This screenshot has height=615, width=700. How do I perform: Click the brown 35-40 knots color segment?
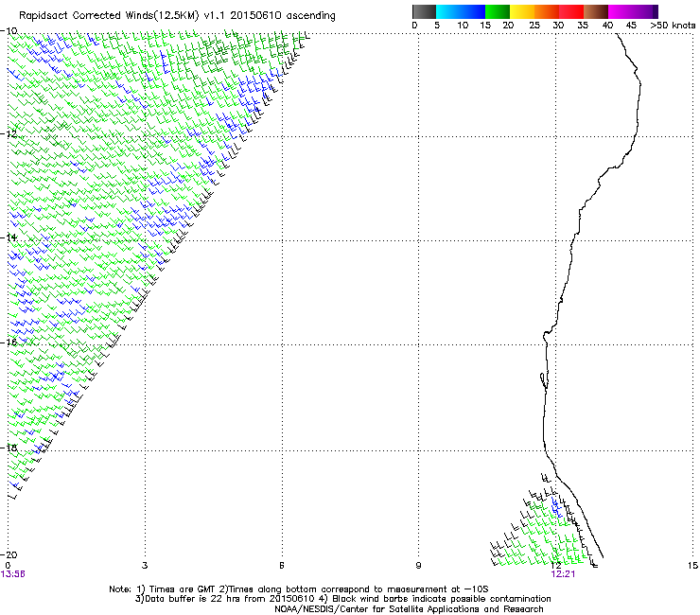pyautogui.click(x=596, y=11)
